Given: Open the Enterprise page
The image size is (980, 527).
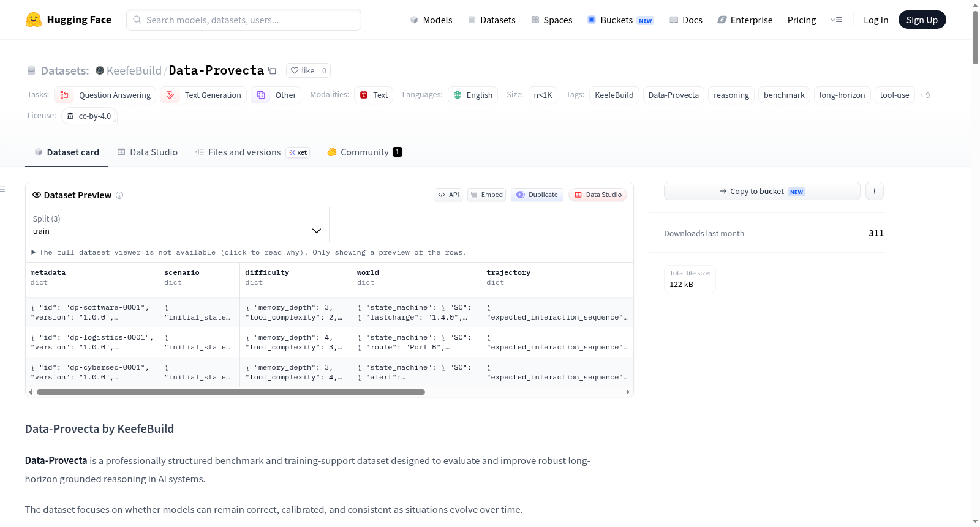Looking at the screenshot, I should click(745, 20).
